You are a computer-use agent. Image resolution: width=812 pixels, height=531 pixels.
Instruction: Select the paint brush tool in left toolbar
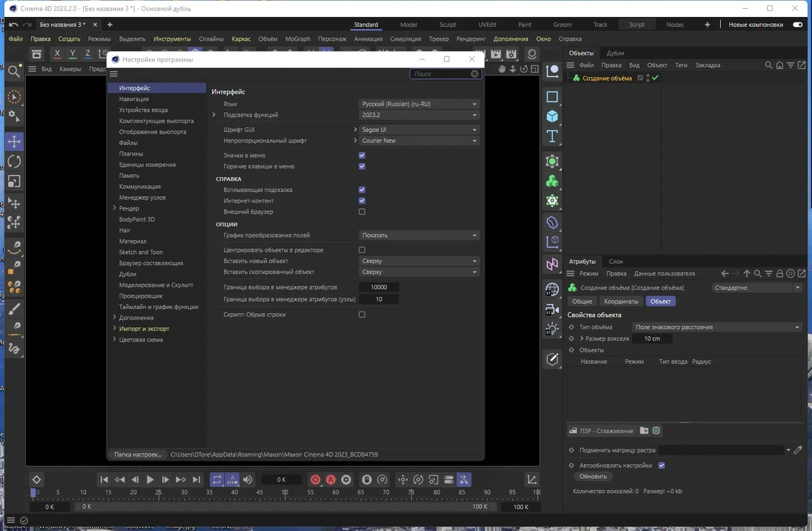[14, 308]
